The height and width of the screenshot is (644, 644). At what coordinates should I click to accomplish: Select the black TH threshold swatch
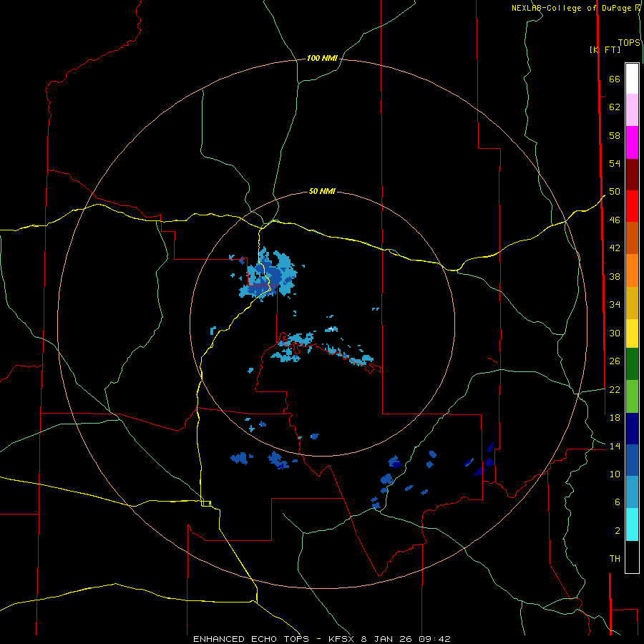pos(632,557)
